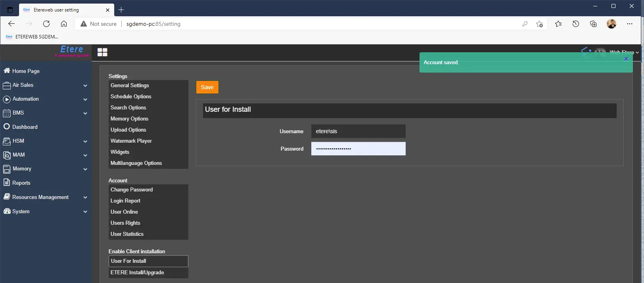Click the grid dashboard icon in the header

(x=102, y=52)
